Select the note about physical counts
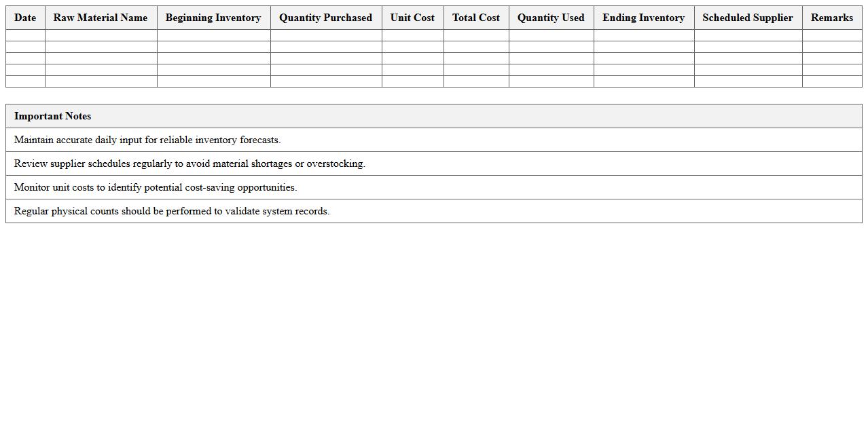 point(433,211)
